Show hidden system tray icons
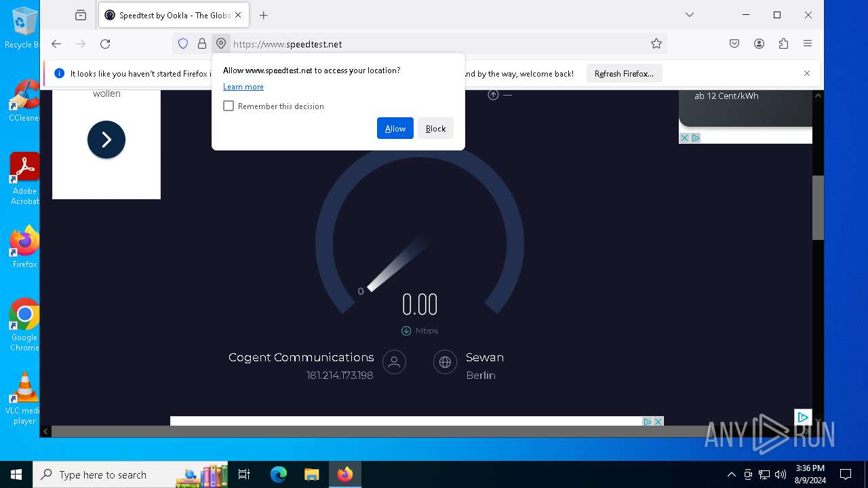This screenshot has width=868, height=488. pyautogui.click(x=731, y=474)
